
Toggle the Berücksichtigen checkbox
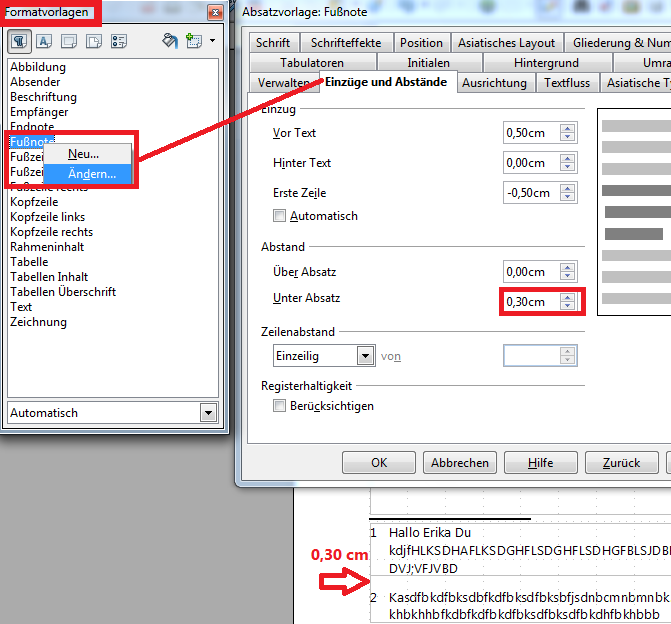280,406
